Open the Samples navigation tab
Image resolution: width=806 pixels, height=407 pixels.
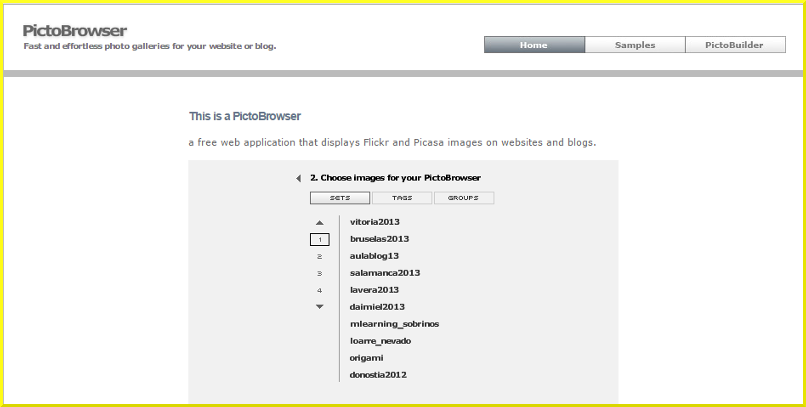pyautogui.click(x=635, y=45)
